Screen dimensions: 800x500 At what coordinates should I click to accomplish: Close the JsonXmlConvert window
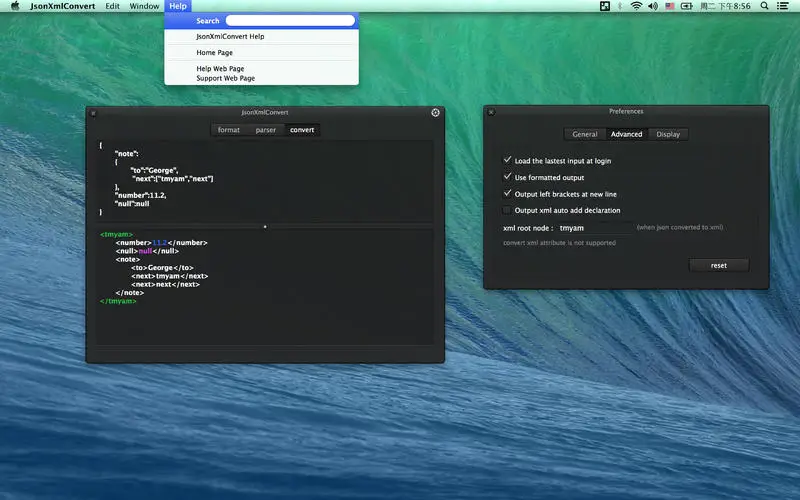coord(93,113)
